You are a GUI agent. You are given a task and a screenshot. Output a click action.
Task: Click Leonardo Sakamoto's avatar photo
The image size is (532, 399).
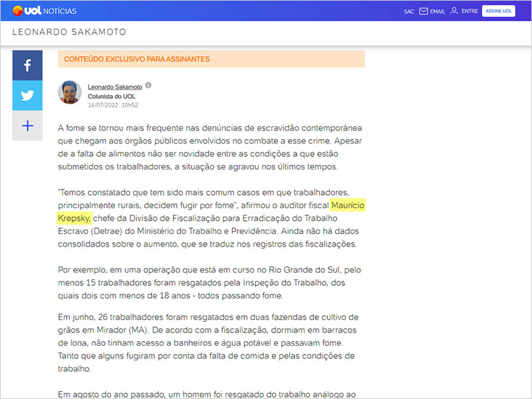point(70,92)
